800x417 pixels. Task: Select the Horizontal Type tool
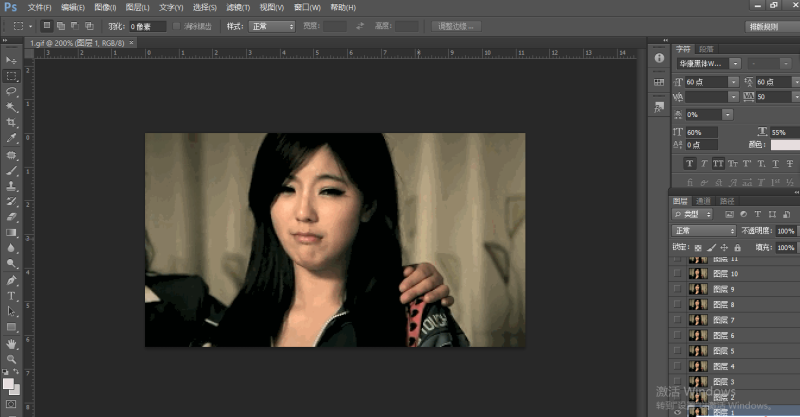[11, 296]
